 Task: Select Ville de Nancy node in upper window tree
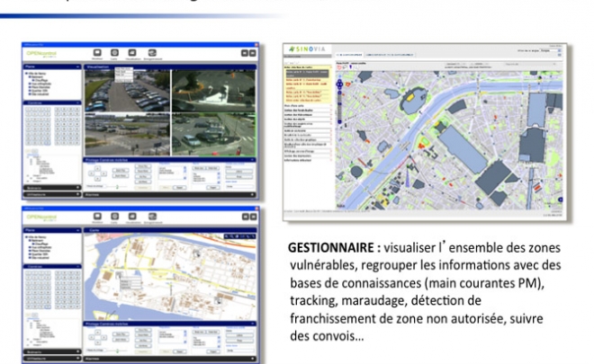(35, 73)
